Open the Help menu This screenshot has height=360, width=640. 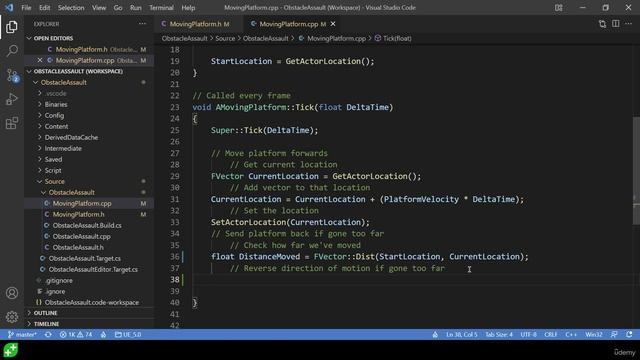click(188, 8)
